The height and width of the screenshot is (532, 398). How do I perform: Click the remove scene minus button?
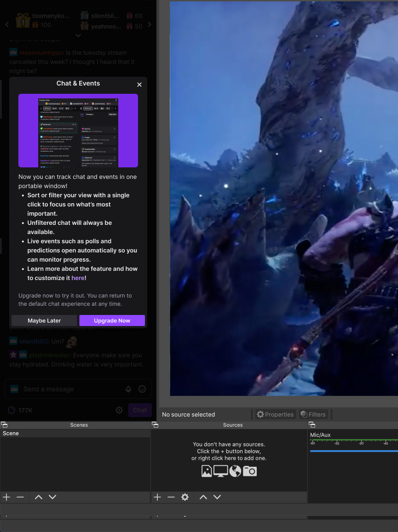[x=20, y=497]
